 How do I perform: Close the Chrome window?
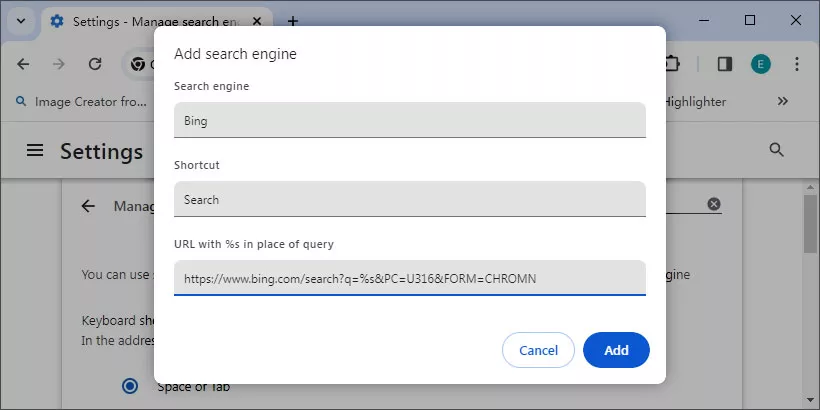[795, 20]
